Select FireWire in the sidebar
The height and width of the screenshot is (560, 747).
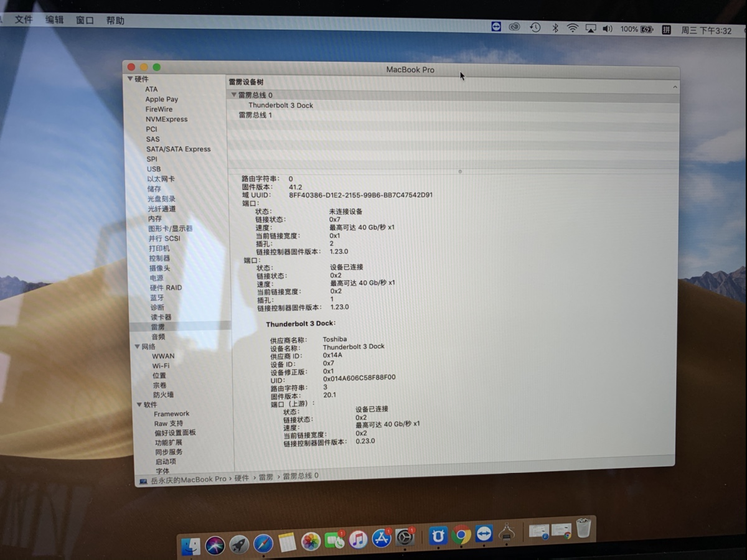(159, 109)
